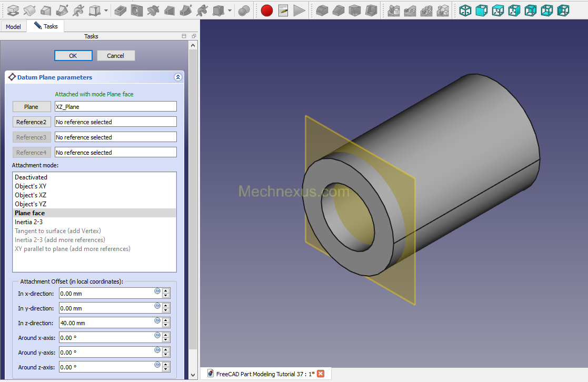Open the additive primitive dropdown arrow

pos(106,10)
